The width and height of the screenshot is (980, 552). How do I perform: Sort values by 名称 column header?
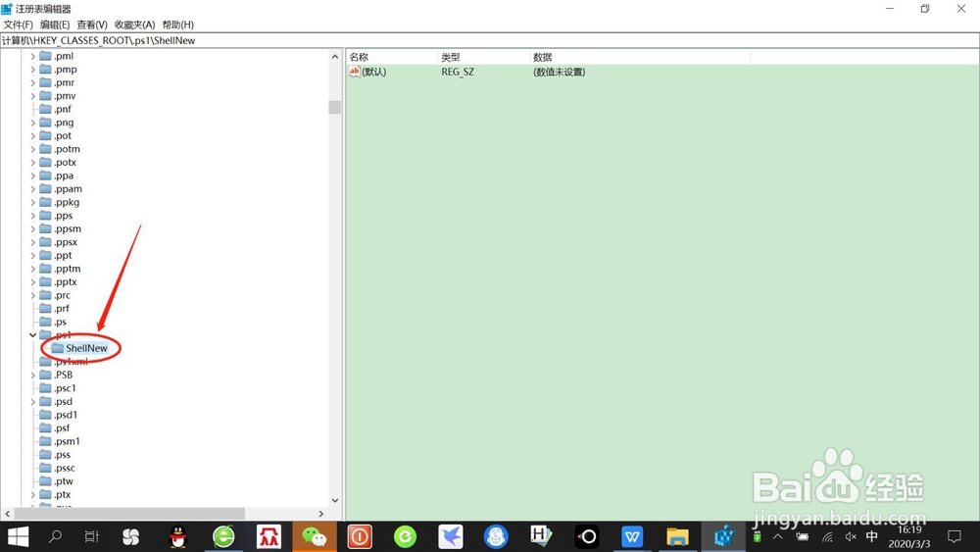tap(393, 57)
